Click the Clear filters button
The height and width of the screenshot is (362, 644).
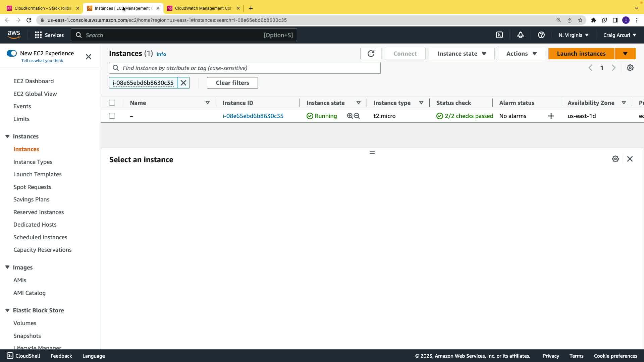[x=232, y=83]
